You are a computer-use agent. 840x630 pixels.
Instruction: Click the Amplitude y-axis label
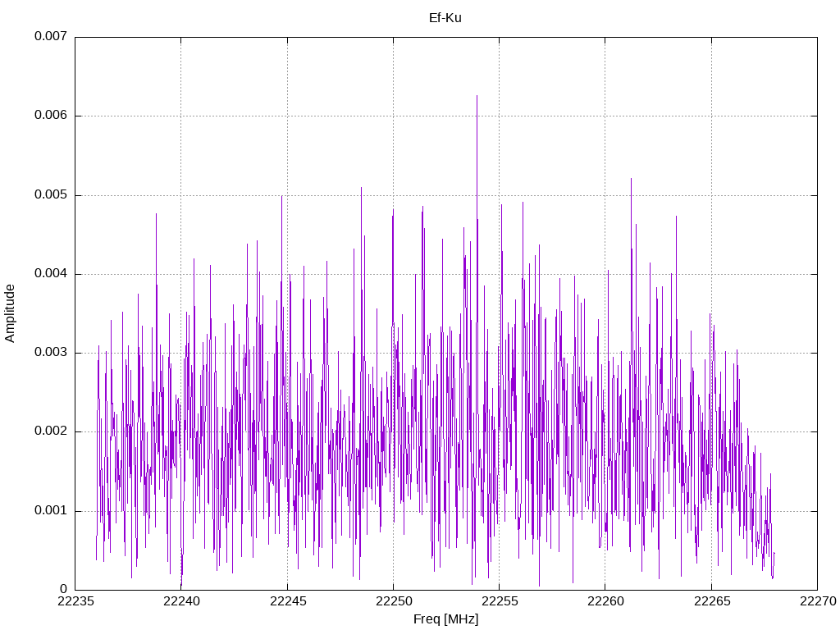tap(10, 313)
